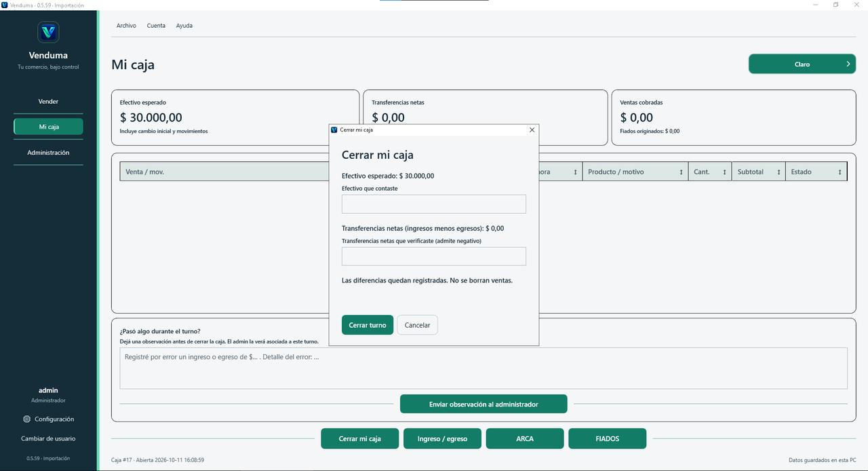Click the Efectivo que contaste field
The image size is (868, 471).
pos(434,204)
